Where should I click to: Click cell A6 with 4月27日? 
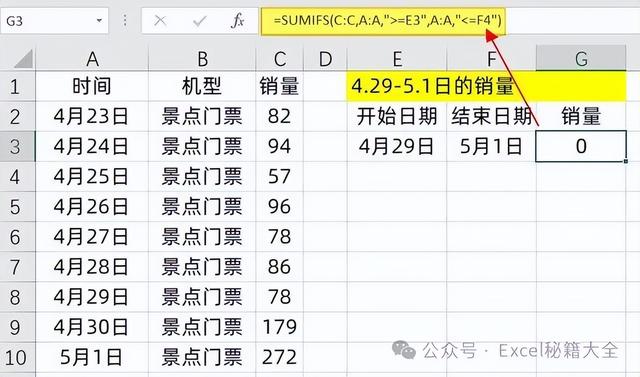[x=92, y=237]
